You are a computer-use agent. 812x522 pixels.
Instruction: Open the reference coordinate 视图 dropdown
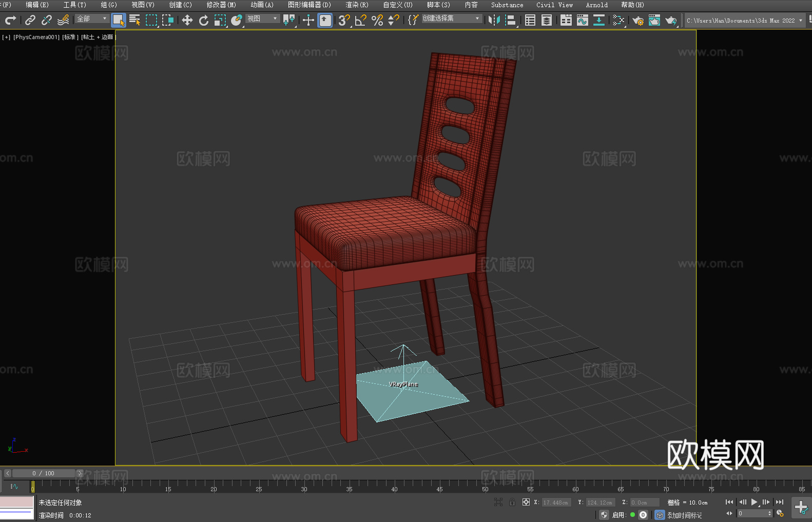point(262,18)
